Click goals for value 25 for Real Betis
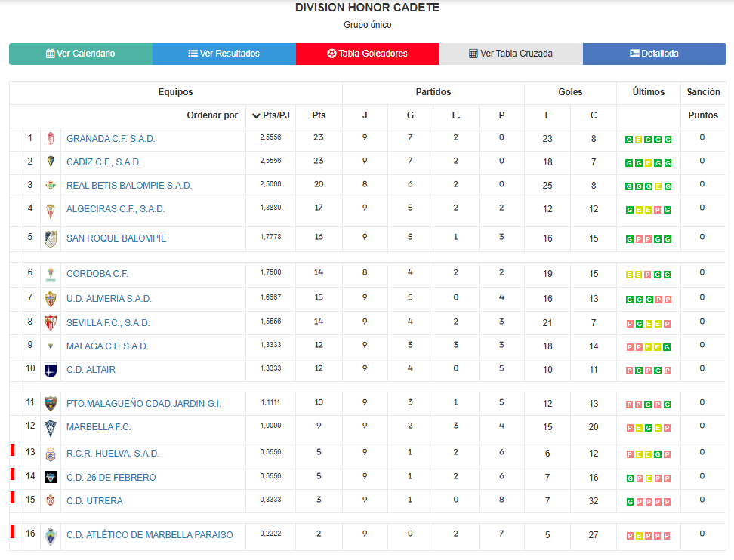This screenshot has width=734, height=560. click(547, 186)
